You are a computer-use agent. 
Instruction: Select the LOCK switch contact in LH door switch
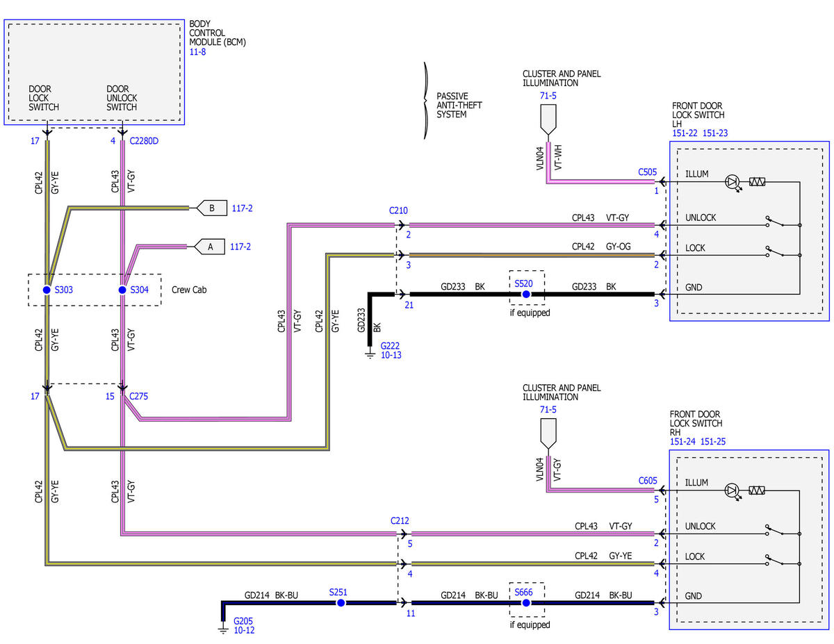pos(775,252)
